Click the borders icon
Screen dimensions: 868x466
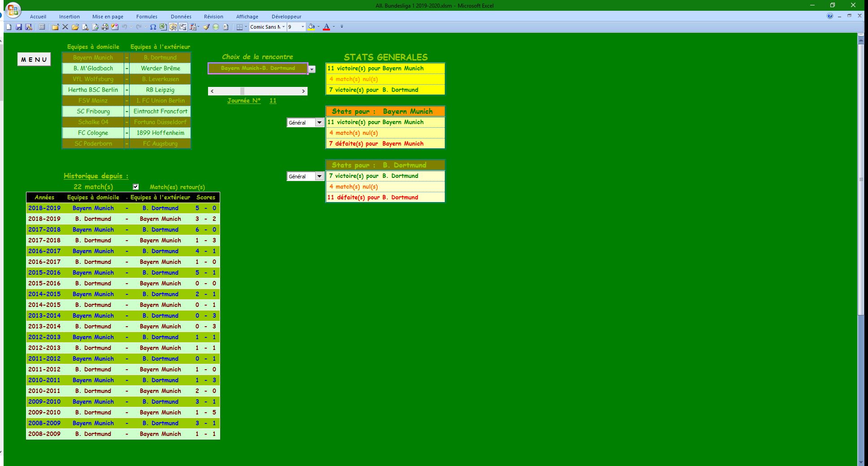[239, 27]
